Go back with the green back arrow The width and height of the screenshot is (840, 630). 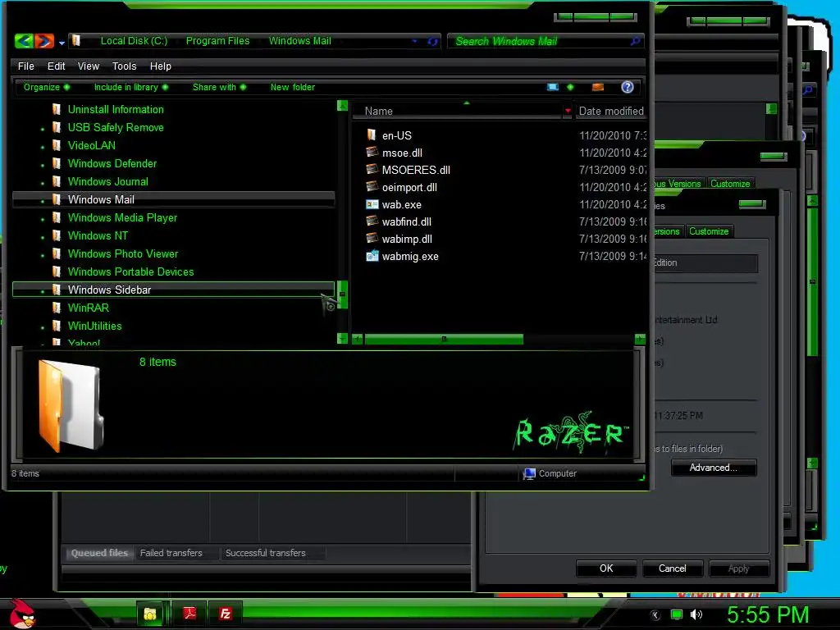pyautogui.click(x=24, y=41)
